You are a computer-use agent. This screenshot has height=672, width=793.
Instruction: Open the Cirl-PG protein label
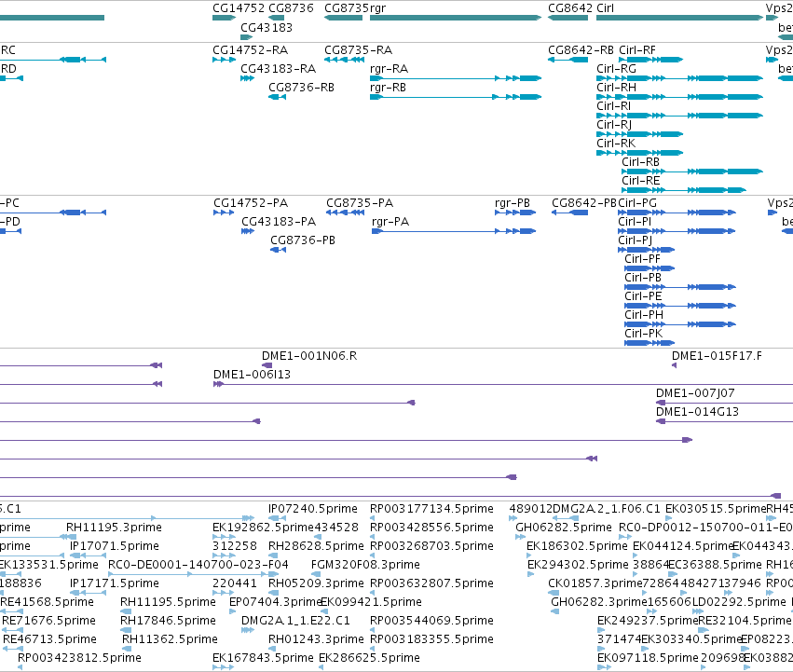(x=637, y=203)
